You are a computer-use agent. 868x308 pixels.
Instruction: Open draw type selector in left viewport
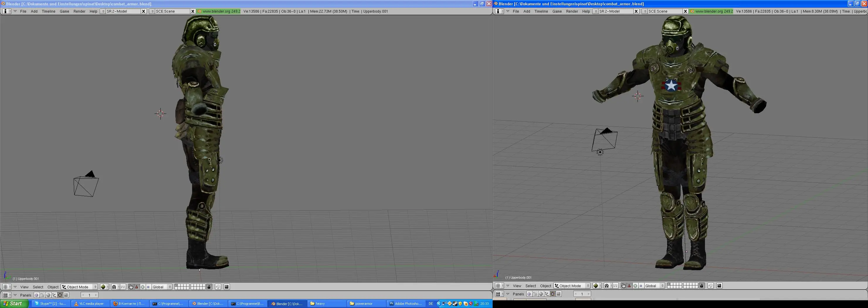(x=104, y=287)
